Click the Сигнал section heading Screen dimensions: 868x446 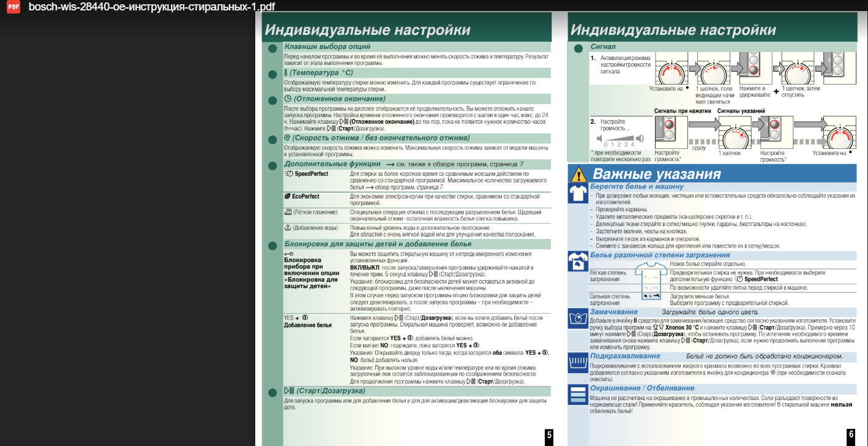(603, 47)
